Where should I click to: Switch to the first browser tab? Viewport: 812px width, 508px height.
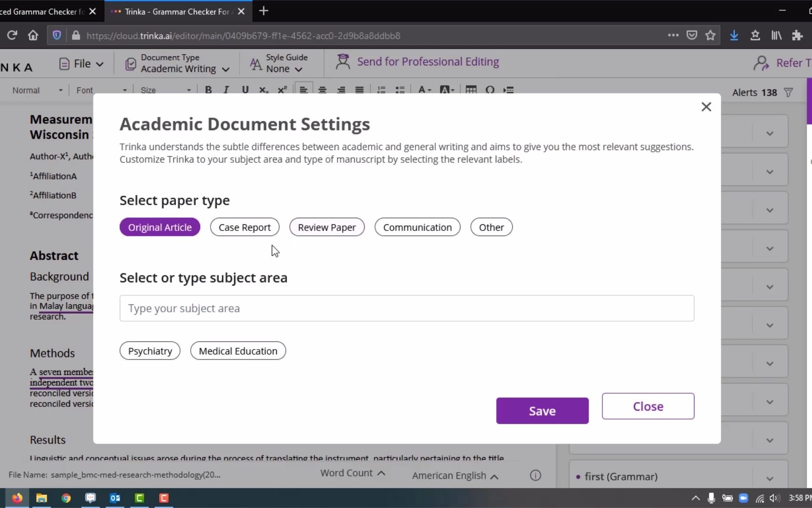[x=46, y=11]
